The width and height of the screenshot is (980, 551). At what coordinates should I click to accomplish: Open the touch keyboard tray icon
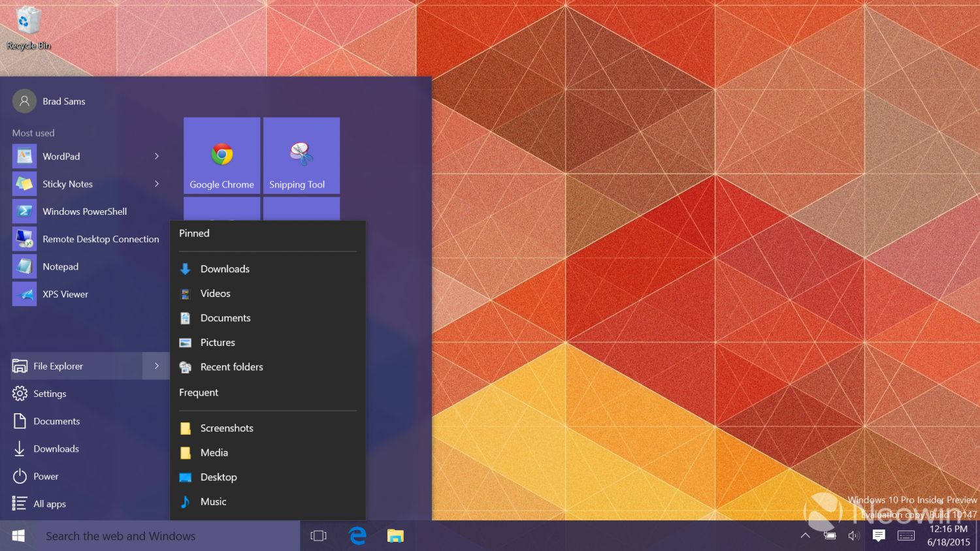(x=906, y=536)
